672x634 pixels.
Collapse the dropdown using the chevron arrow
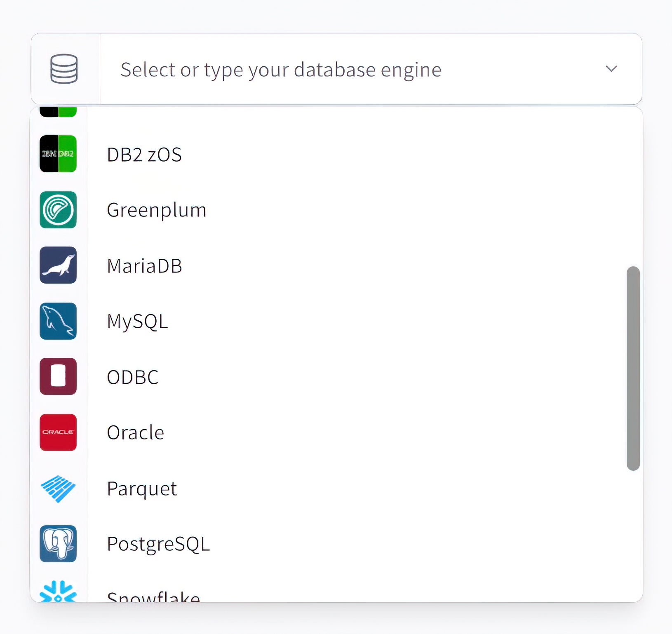[611, 69]
